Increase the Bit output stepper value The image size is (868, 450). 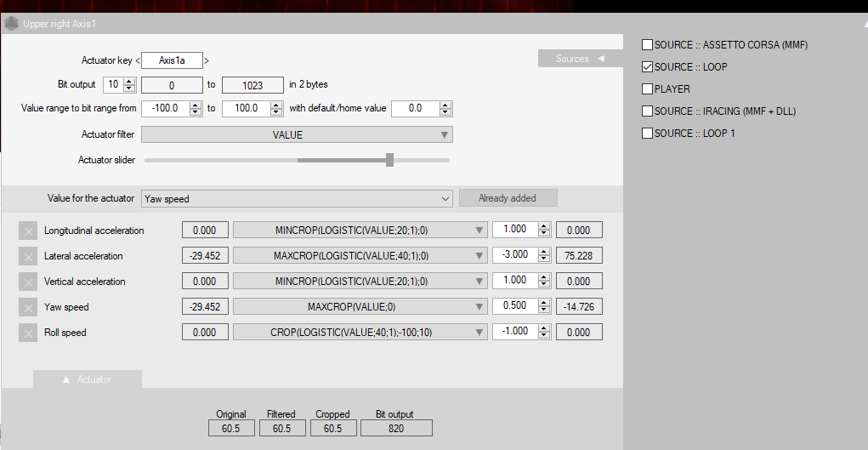coord(129,81)
